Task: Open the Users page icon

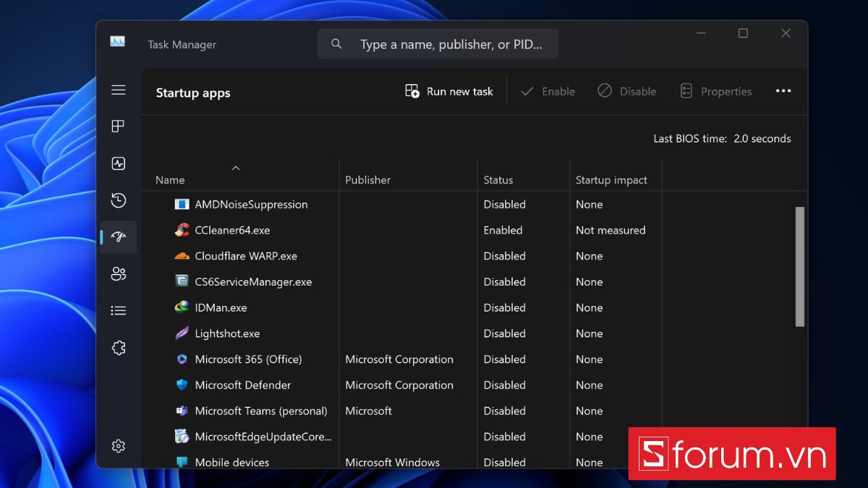Action: click(119, 274)
